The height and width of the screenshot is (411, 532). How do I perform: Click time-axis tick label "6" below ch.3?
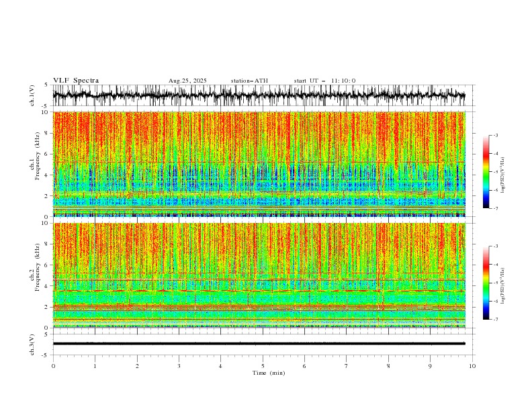click(304, 366)
